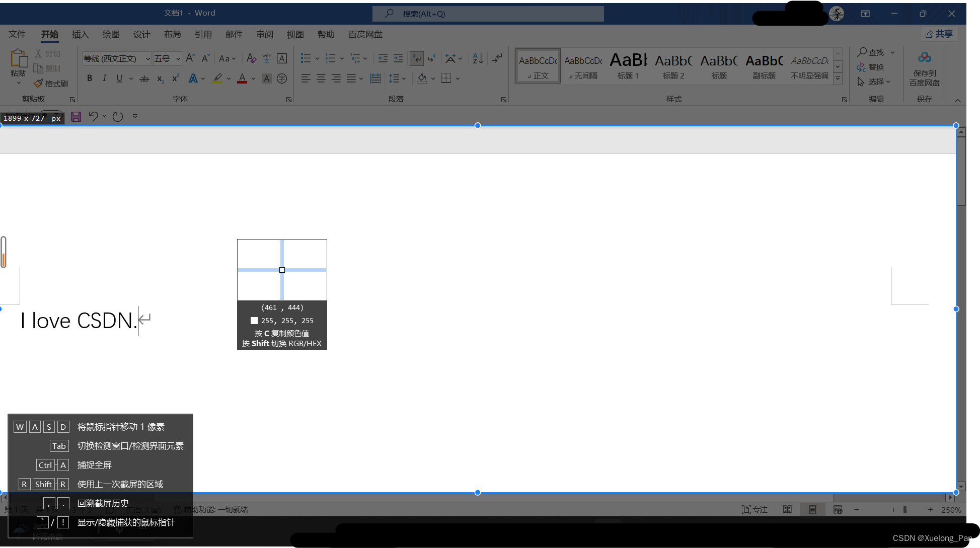This screenshot has height=548, width=980.
Task: Click the search box (搜索 Alt+Q)
Action: point(488,14)
